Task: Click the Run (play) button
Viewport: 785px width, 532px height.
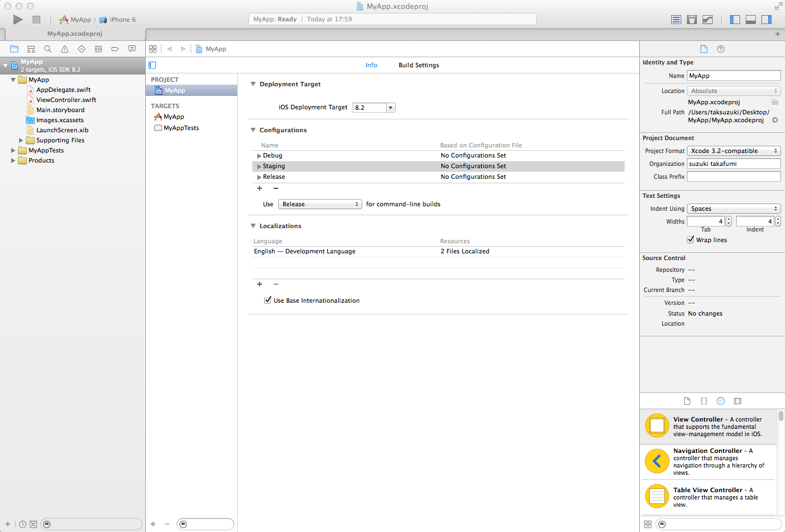Action: pyautogui.click(x=18, y=20)
